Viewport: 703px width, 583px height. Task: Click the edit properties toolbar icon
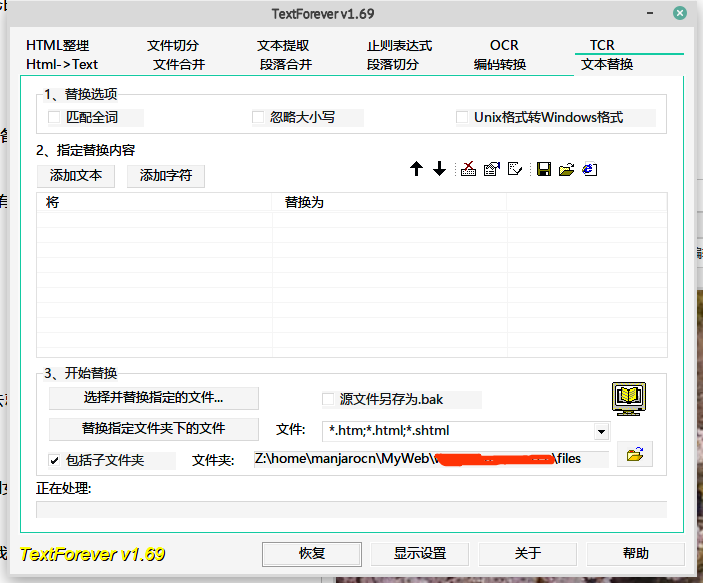click(x=492, y=169)
